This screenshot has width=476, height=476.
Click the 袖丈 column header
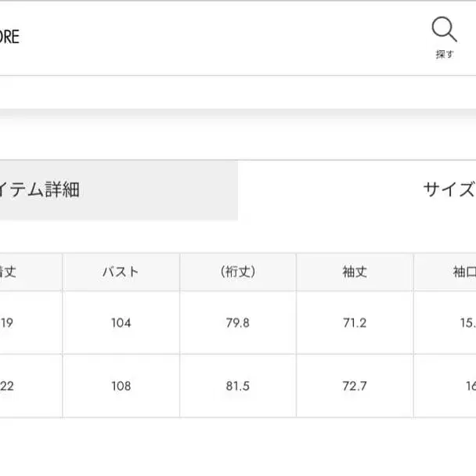pos(354,272)
